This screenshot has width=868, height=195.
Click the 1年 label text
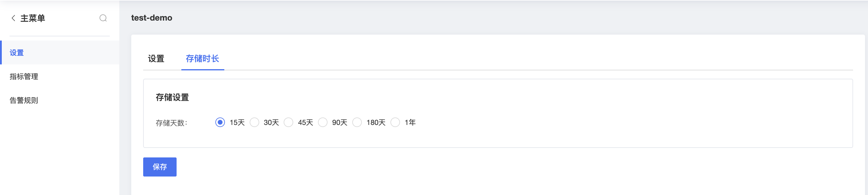410,122
